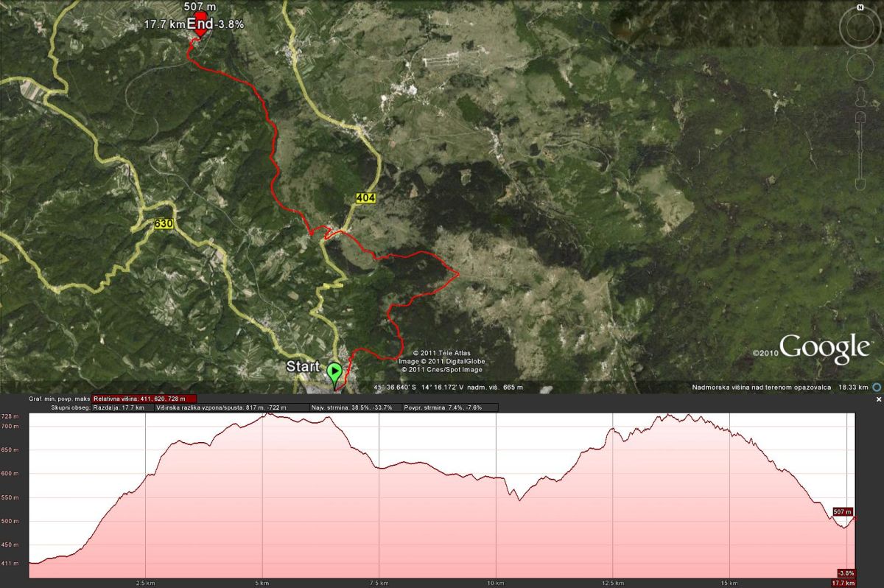
Task: Click the 507 m elevation marker on graph
Action: (843, 511)
